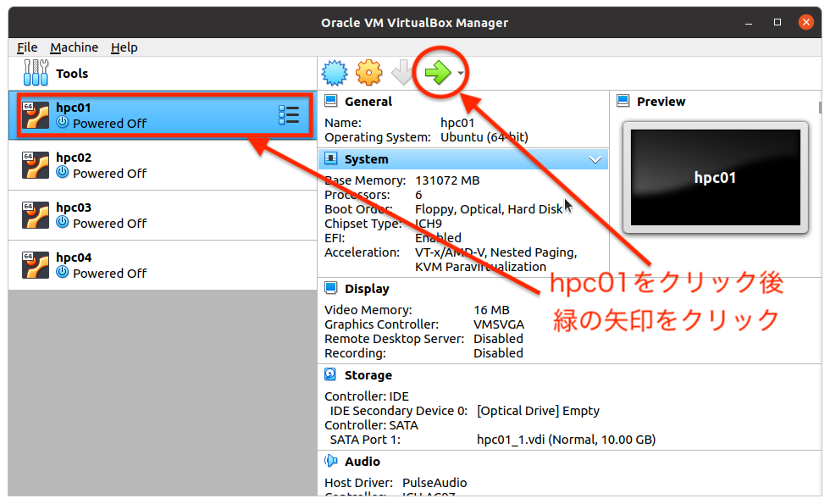Open hpc01 machine tools menu icon
830x504 pixels.
(x=289, y=115)
